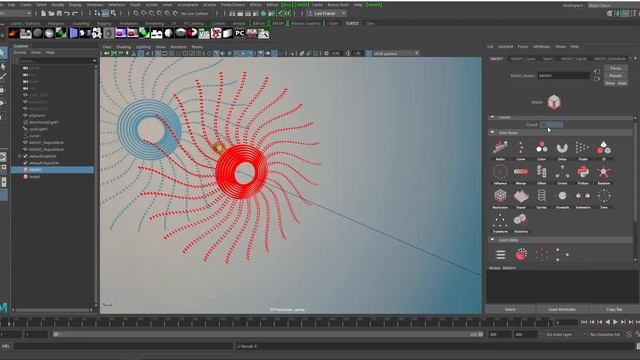Open the TURTLE shelf tab
The height and width of the screenshot is (360, 640).
[352, 24]
